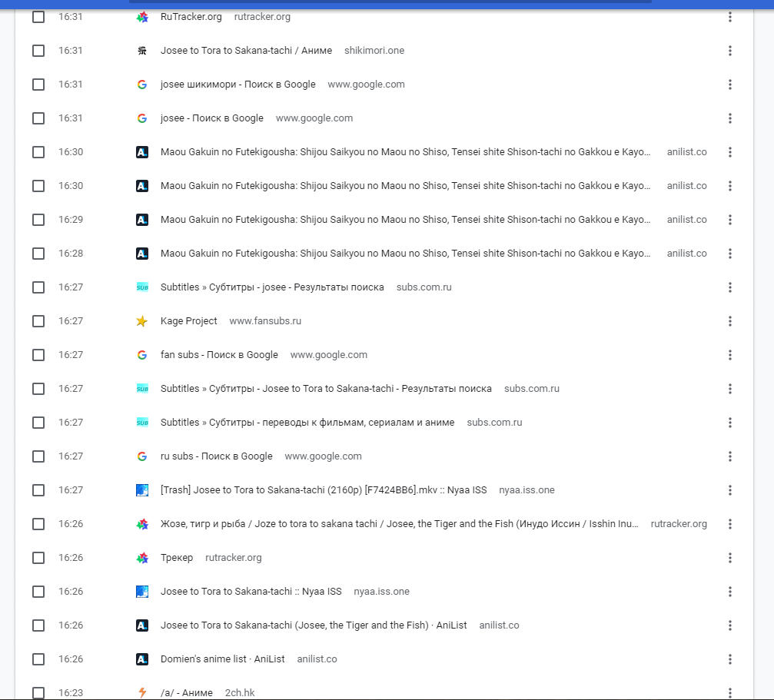The image size is (774, 700).
Task: Select the checkbox for RuTracker.org entry
Action: (x=38, y=17)
